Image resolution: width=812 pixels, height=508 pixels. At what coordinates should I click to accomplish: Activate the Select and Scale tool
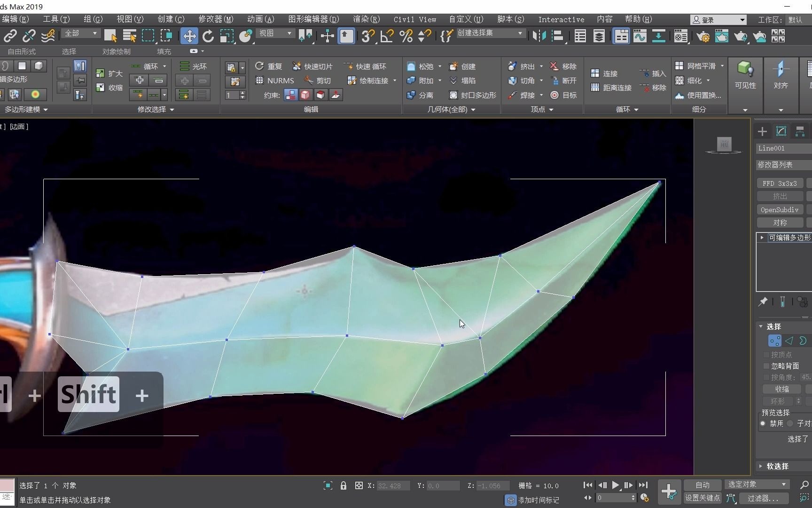click(226, 36)
